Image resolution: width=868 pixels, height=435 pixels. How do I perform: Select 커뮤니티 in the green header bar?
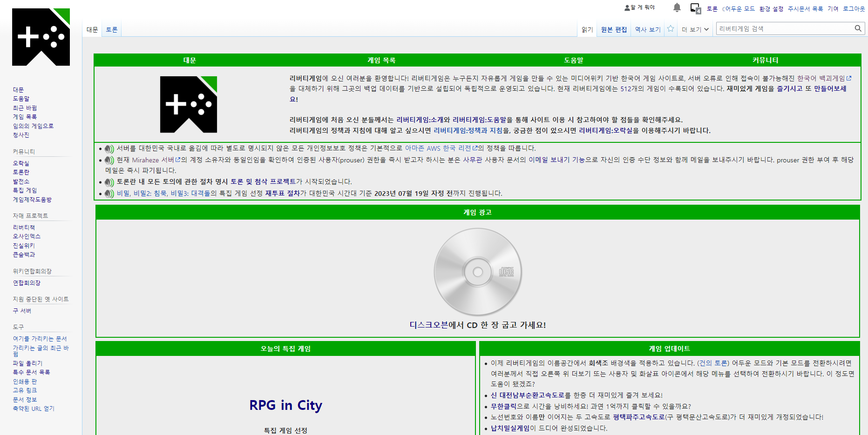click(x=765, y=60)
